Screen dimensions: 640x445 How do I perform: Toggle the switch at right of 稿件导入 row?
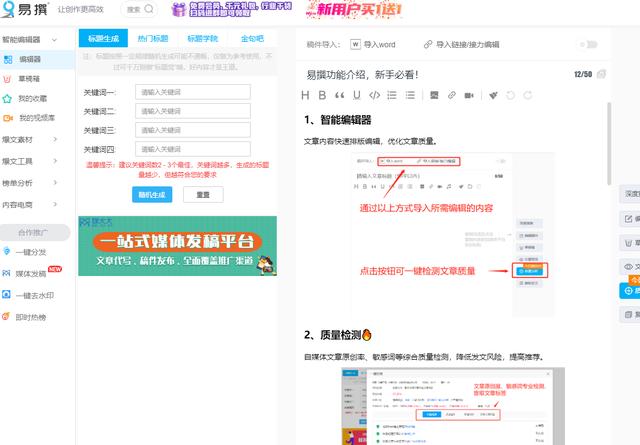coord(589,44)
